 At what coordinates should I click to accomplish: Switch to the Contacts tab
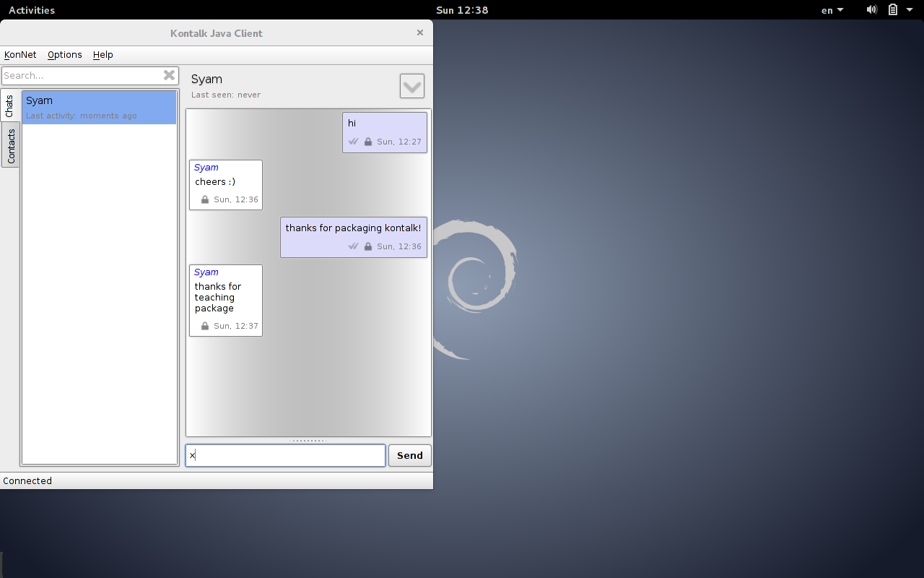point(10,145)
